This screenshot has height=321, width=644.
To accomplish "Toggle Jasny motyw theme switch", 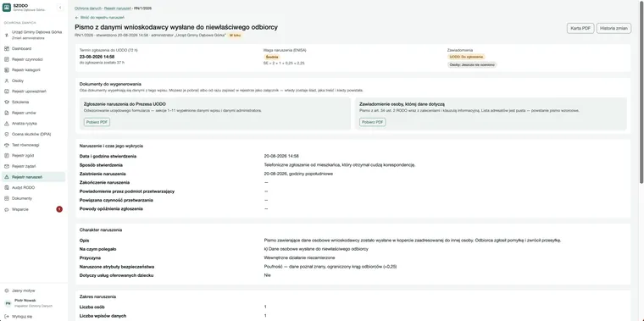I will (x=33, y=291).
